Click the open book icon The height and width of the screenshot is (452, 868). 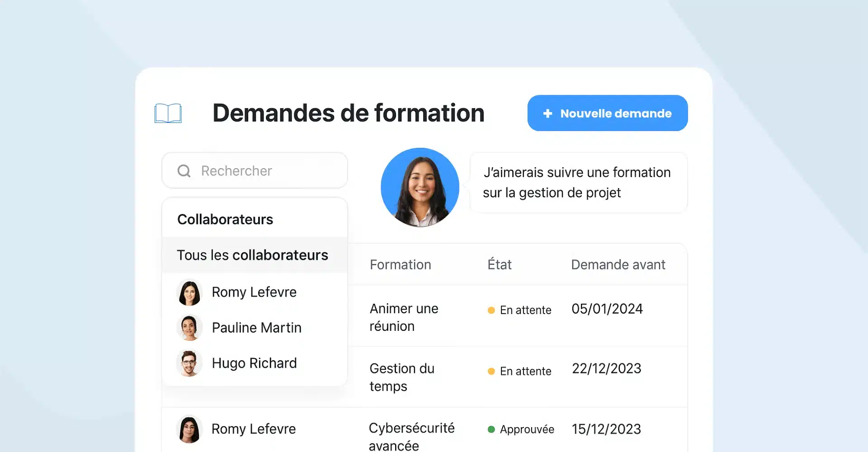point(168,113)
